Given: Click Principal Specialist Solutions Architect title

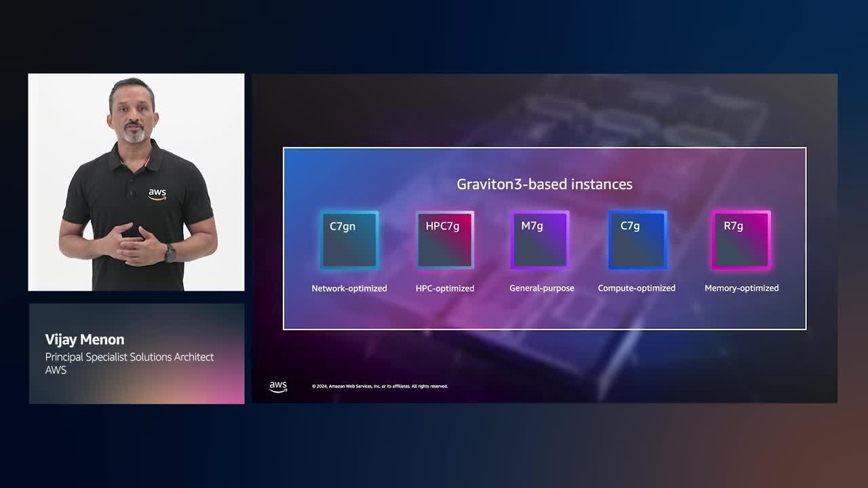Looking at the screenshot, I should 130,357.
